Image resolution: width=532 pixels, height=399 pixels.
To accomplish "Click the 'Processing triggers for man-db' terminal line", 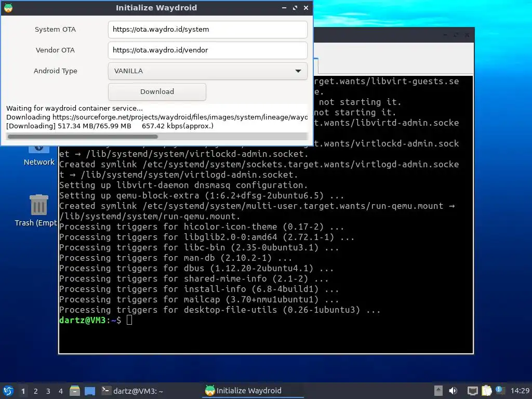I will tap(176, 258).
